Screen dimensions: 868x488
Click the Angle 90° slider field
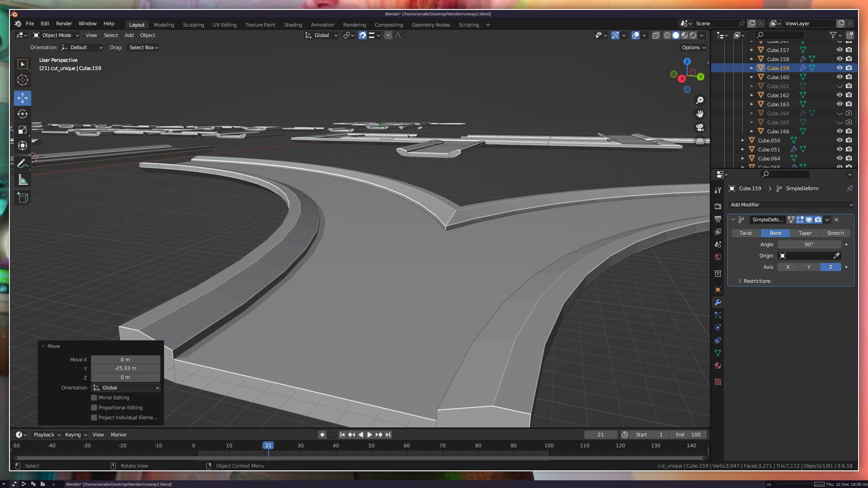pyautogui.click(x=809, y=244)
